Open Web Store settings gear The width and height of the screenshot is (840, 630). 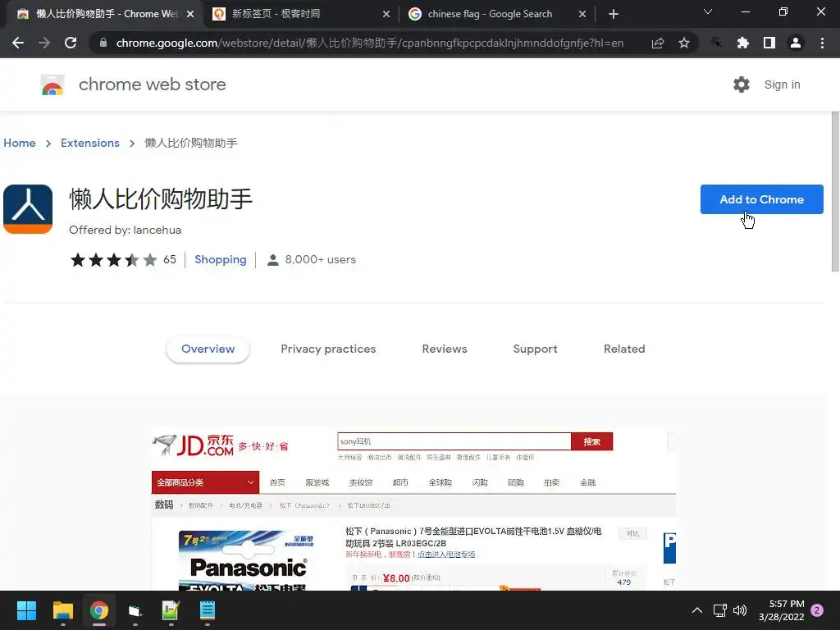[x=742, y=84]
